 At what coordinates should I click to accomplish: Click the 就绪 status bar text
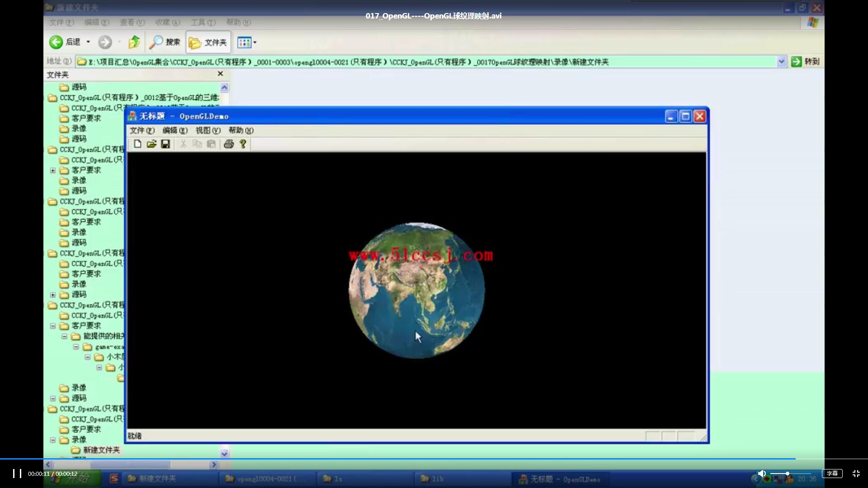(x=135, y=436)
